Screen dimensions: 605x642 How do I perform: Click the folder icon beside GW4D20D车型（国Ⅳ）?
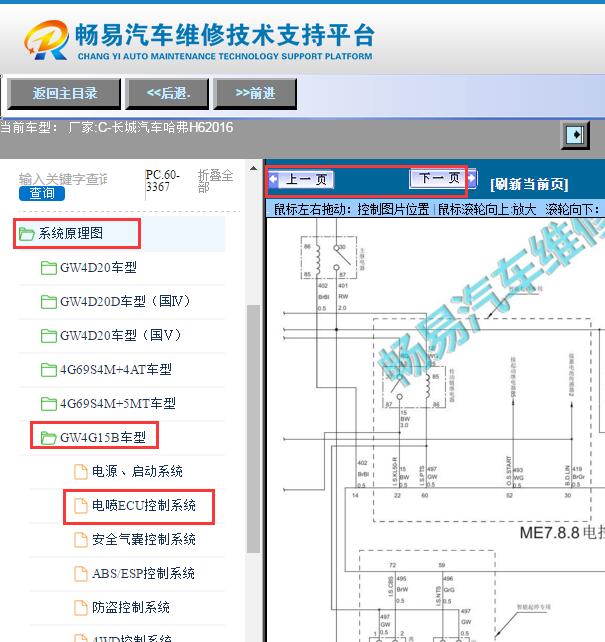49,302
